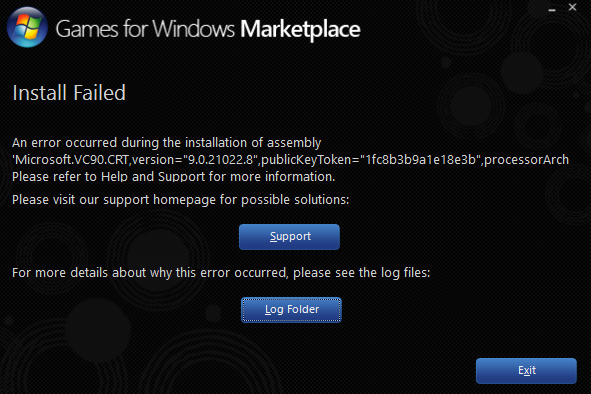The height and width of the screenshot is (394, 591).
Task: Click the version="9.0.21022.8" text
Action: pyautogui.click(x=195, y=160)
